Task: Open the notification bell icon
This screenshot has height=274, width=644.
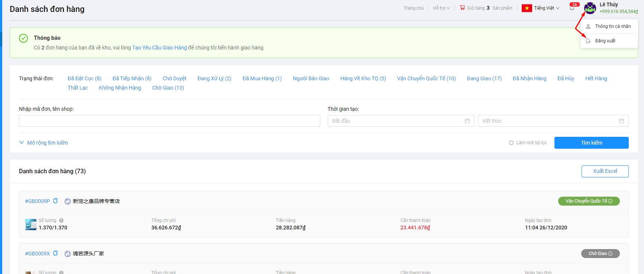Action: [x=572, y=8]
